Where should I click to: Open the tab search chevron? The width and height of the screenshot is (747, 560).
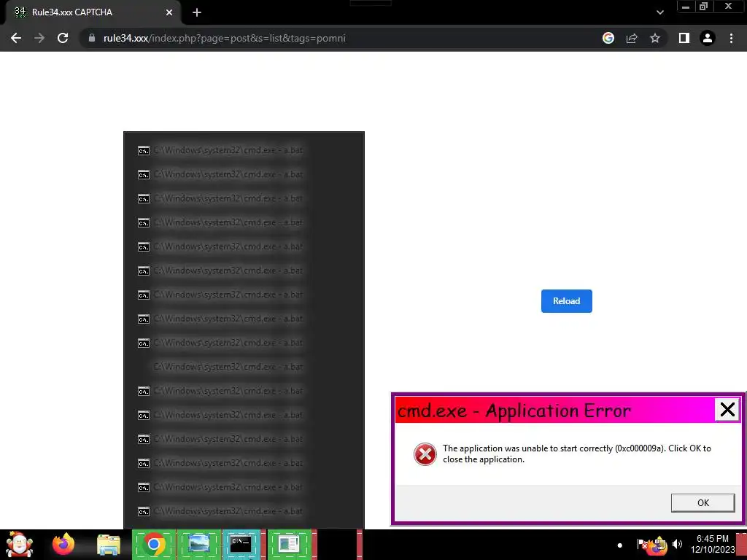[659, 12]
